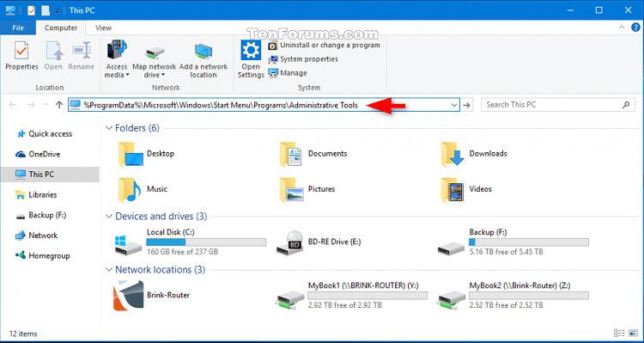Go up one folder level
The height and width of the screenshot is (343, 644).
click(x=59, y=105)
